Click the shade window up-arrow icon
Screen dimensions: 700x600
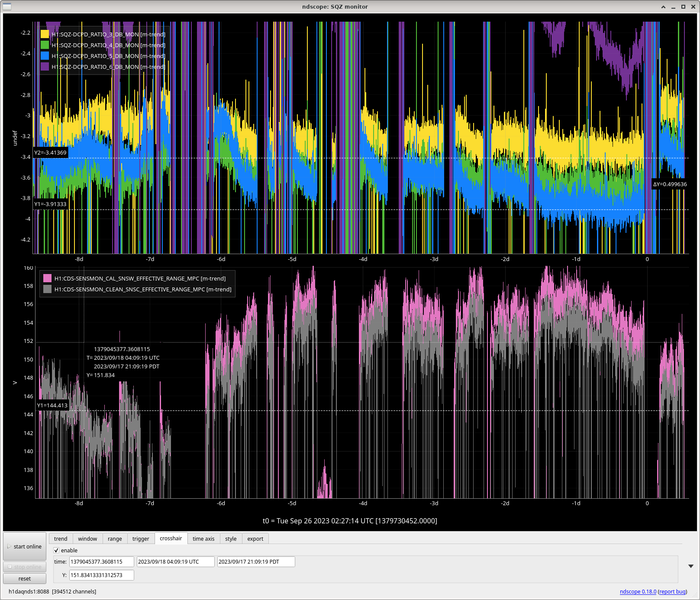pos(663,6)
